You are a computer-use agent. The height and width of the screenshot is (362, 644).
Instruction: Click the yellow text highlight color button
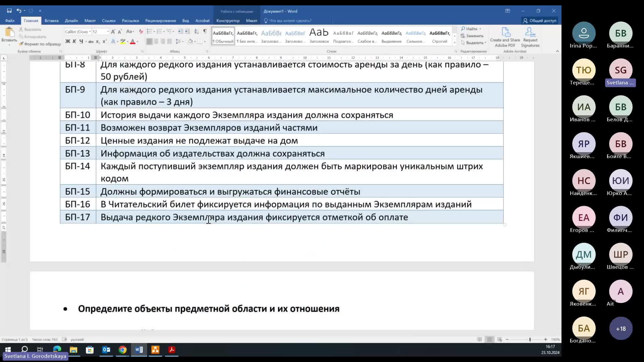pyautogui.click(x=123, y=41)
